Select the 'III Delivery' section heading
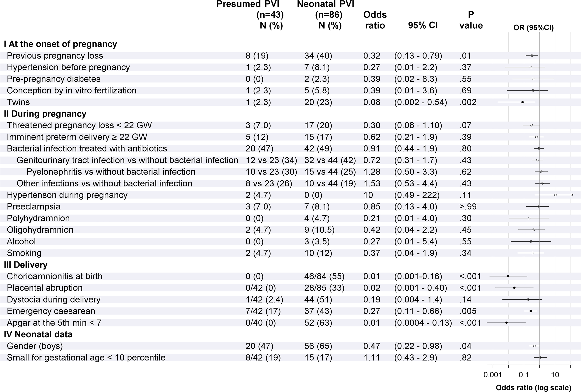Viewport: 581px width, 392px height. [26, 265]
